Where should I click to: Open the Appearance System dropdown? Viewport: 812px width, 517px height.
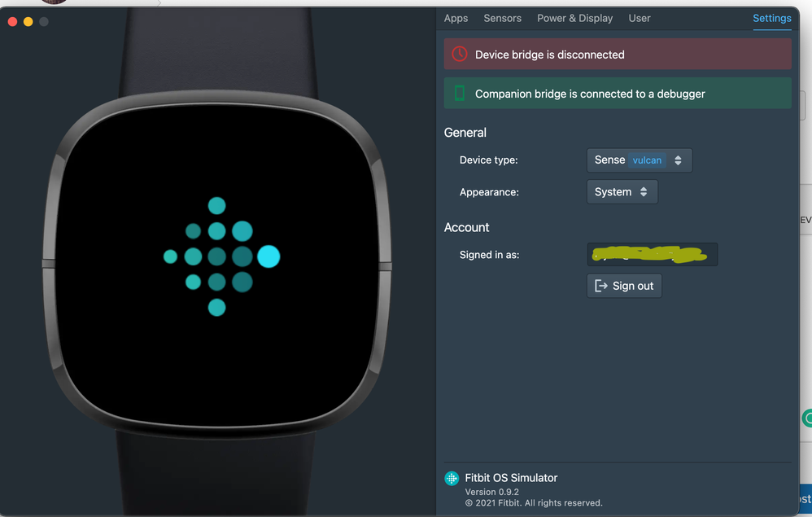(x=622, y=191)
